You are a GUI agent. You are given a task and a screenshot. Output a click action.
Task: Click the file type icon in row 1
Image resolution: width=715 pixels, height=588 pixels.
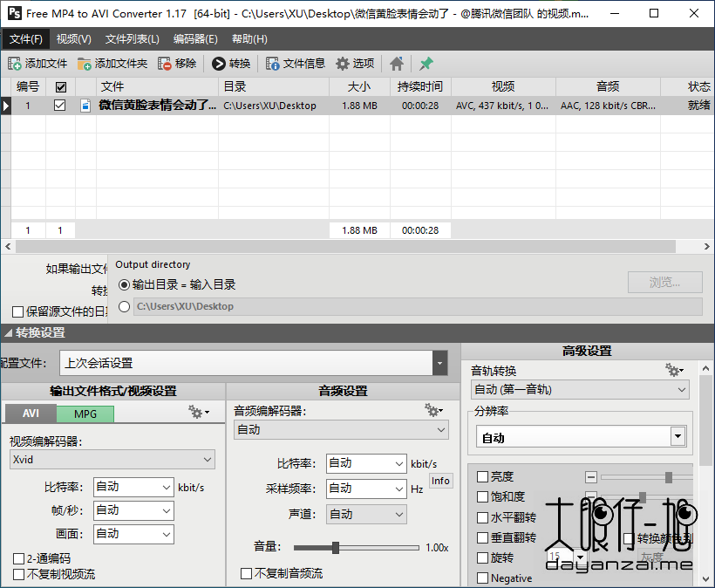pos(85,106)
